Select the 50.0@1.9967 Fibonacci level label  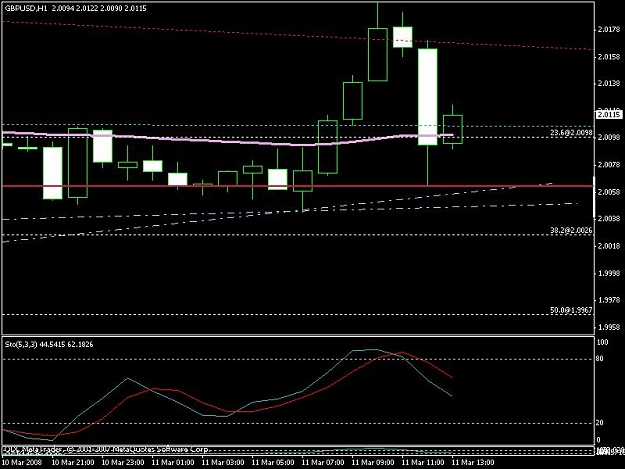[571, 310]
